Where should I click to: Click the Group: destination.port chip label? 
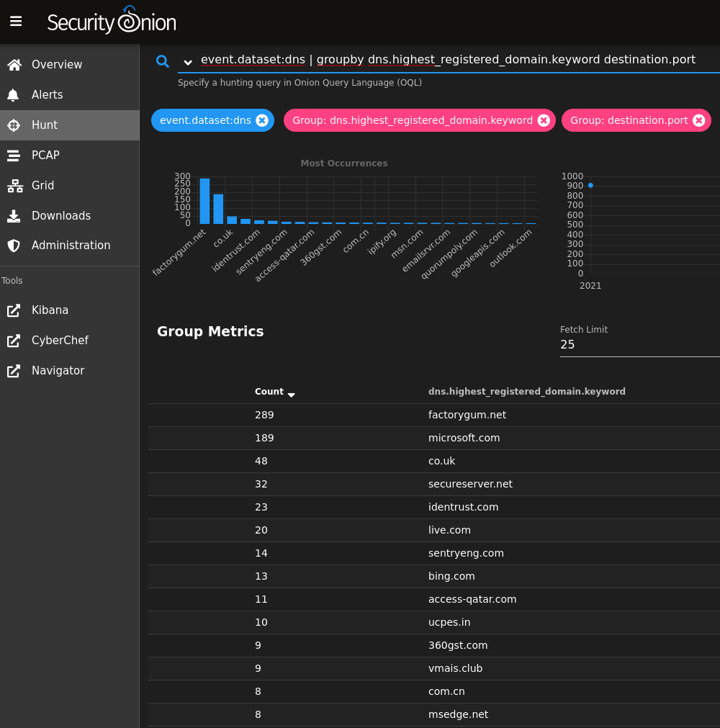click(x=629, y=121)
